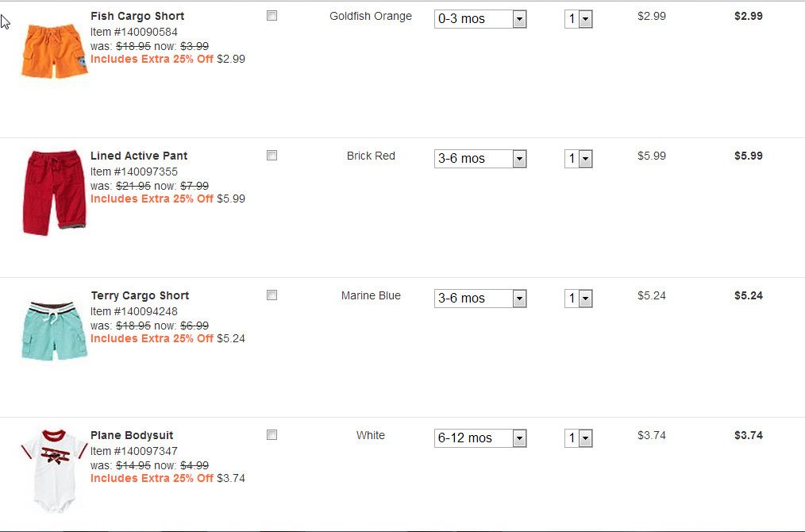Enable the Plane Bodysuit checkbox
Viewport: 805px width, 532px height.
pyautogui.click(x=272, y=435)
